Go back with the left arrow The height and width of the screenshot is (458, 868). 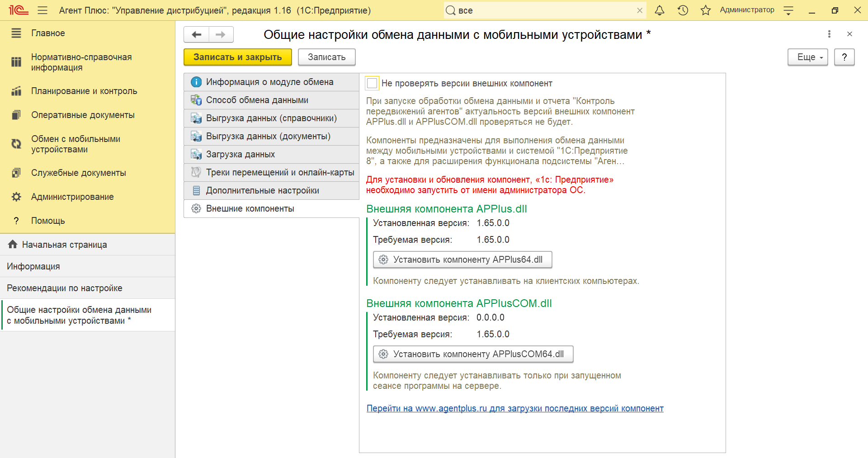[196, 34]
